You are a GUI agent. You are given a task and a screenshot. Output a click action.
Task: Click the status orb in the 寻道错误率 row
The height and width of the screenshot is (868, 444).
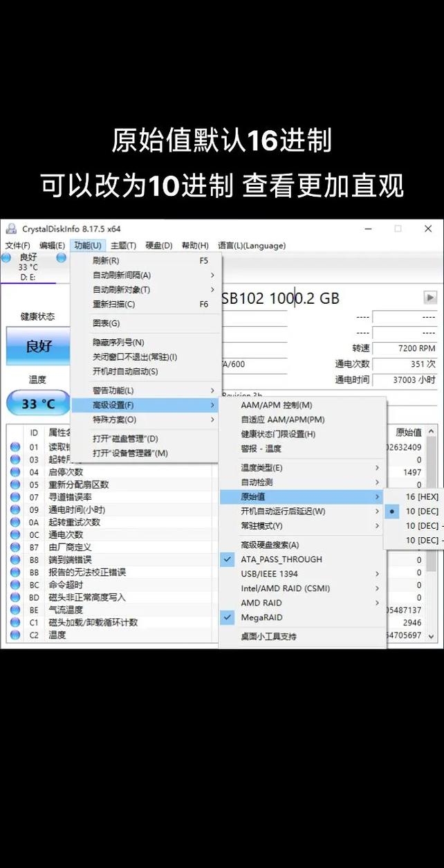(x=15, y=497)
